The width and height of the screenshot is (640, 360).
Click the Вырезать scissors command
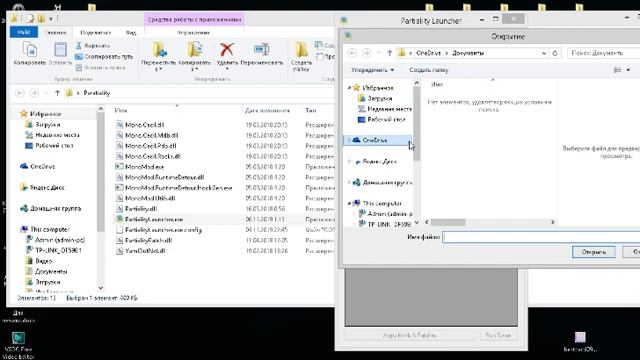pos(93,46)
